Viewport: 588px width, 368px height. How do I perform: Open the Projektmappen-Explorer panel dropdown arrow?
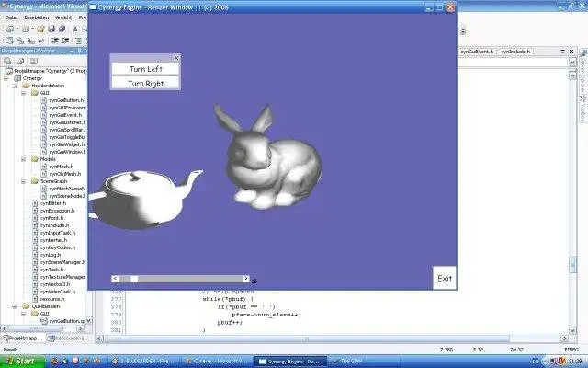73,51
